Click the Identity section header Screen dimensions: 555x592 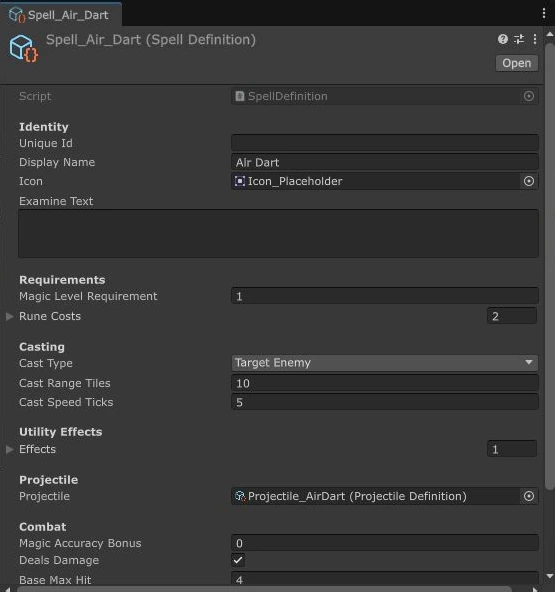[44, 127]
